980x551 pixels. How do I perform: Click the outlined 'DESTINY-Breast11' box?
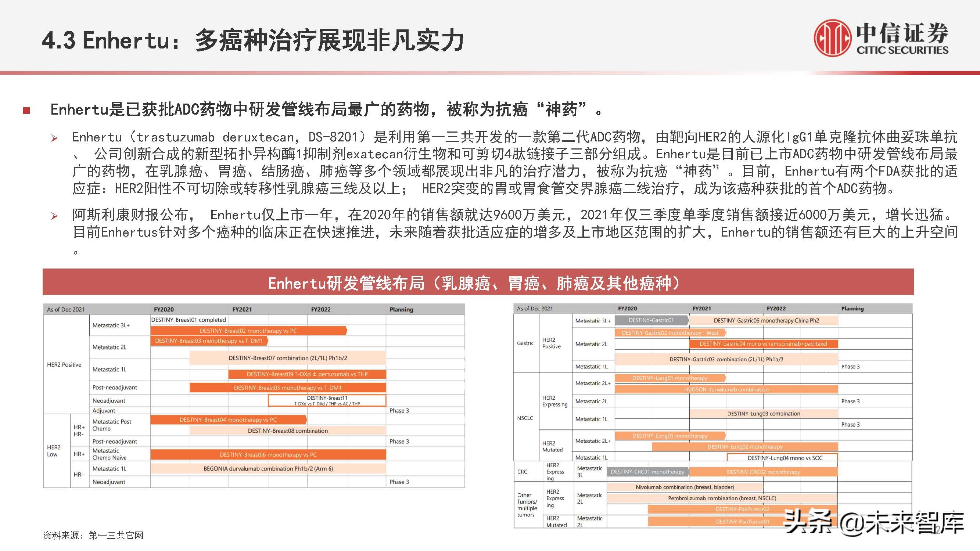(x=327, y=400)
